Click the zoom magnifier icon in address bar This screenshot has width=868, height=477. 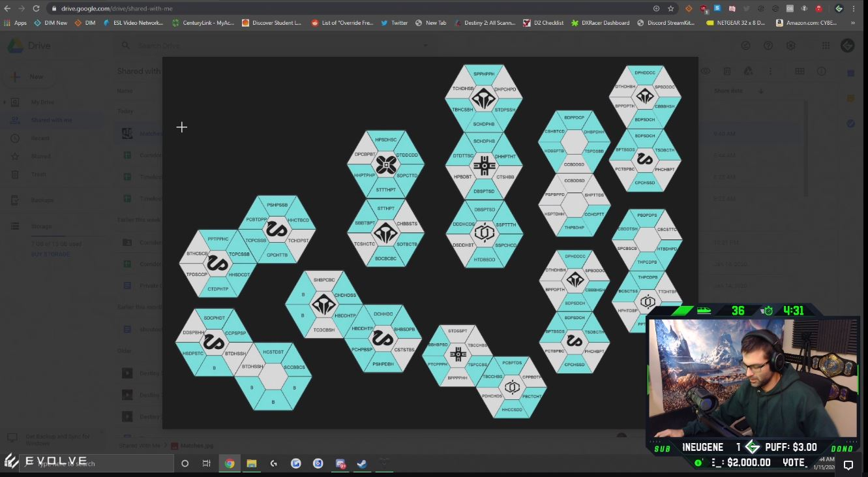click(x=656, y=8)
